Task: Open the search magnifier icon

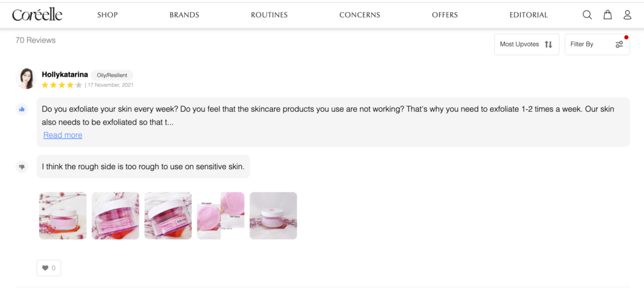Action: click(587, 15)
